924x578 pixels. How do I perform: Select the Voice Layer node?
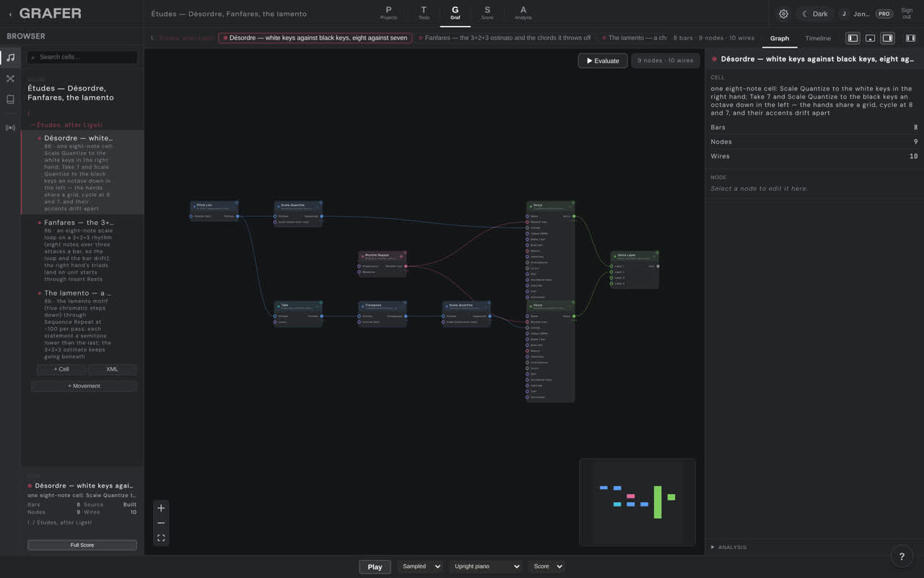pos(635,269)
